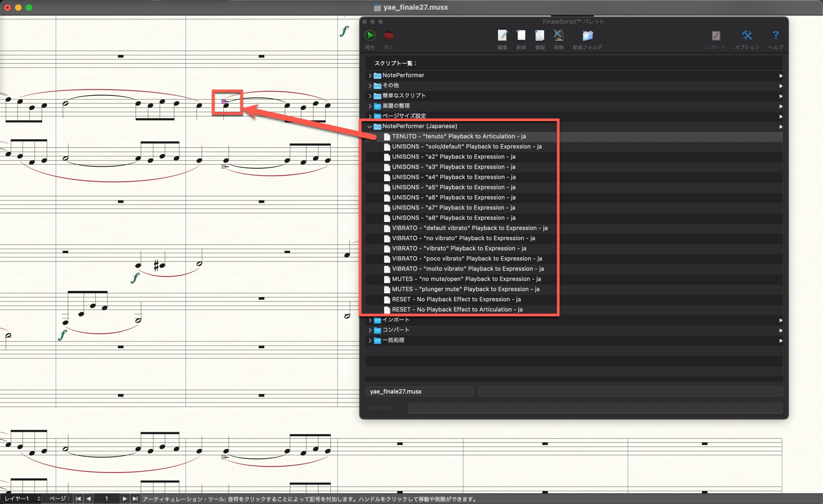
Task: Open FinaleScript Options (オプション) icon
Action: pyautogui.click(x=747, y=35)
